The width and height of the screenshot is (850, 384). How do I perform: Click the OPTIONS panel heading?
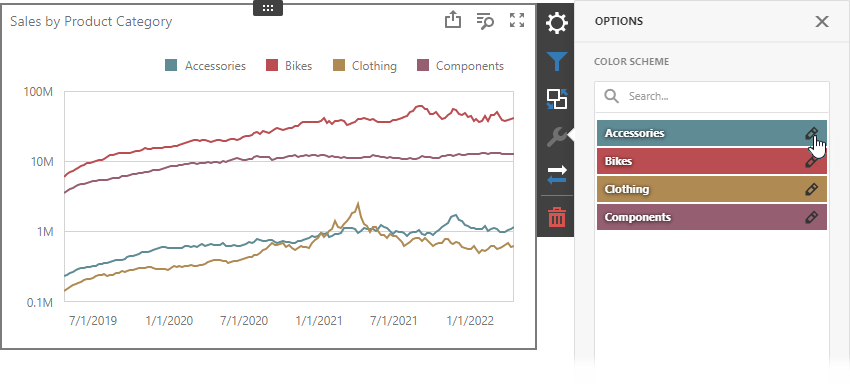click(619, 21)
